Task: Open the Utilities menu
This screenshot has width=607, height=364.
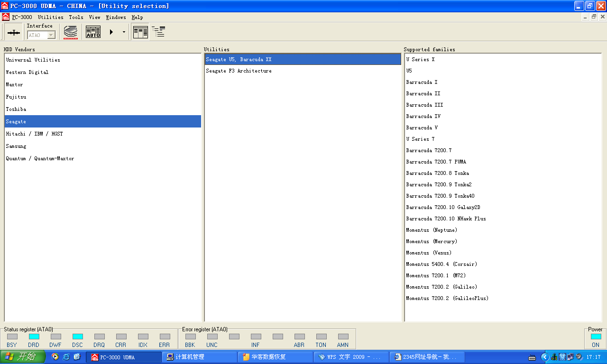Action: (51, 17)
